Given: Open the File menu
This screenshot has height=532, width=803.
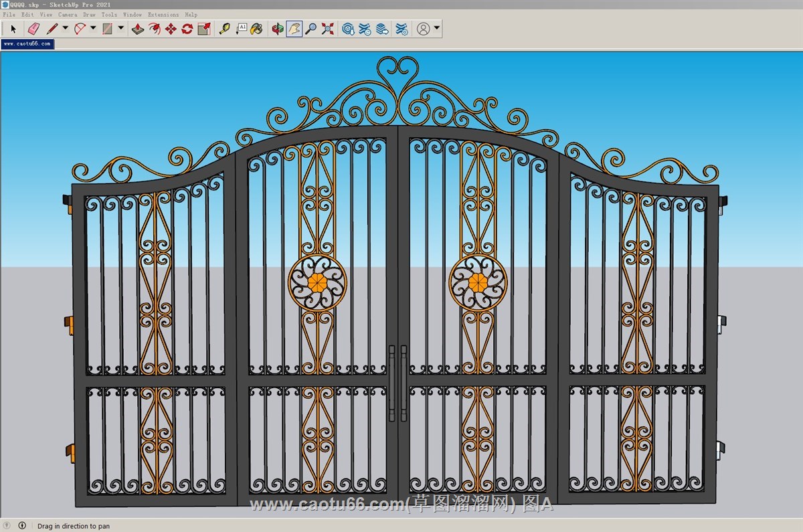Looking at the screenshot, I should (9, 14).
